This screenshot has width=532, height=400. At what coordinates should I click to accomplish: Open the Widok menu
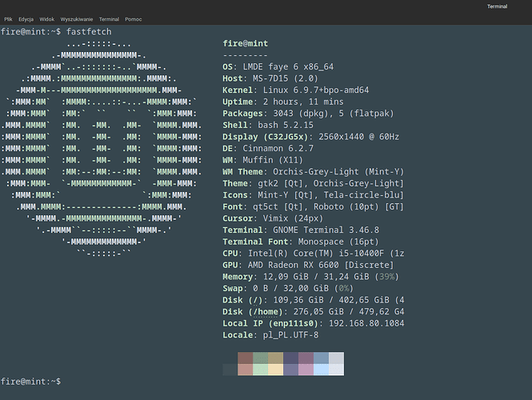pos(47,19)
